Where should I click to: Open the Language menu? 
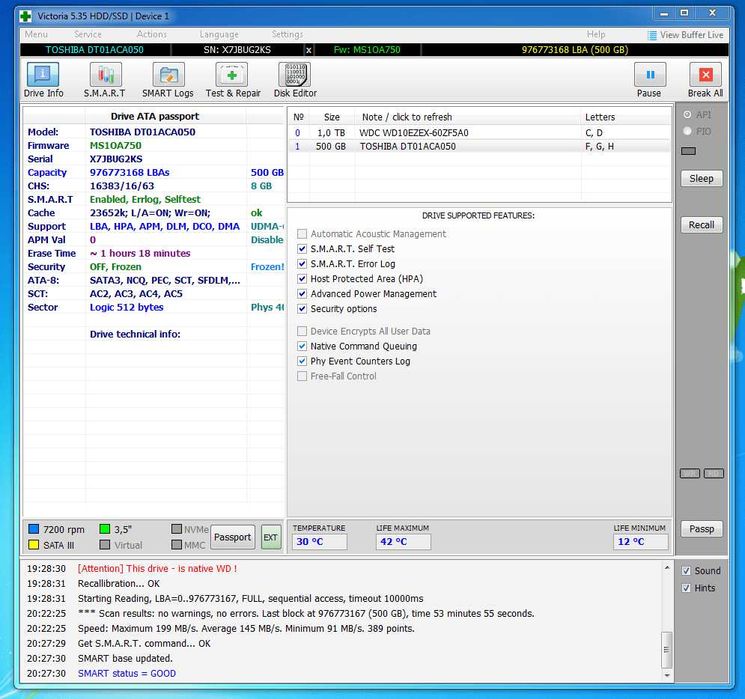point(219,35)
